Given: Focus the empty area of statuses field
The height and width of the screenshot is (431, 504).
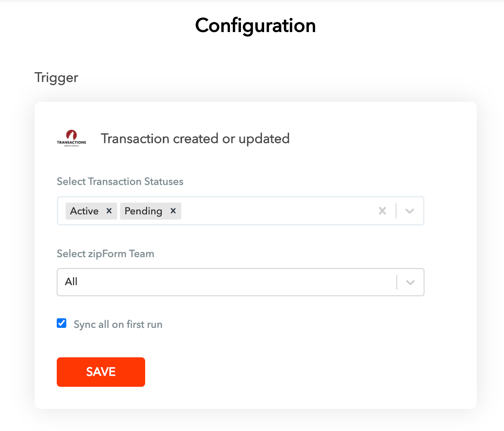Looking at the screenshot, I should 276,211.
